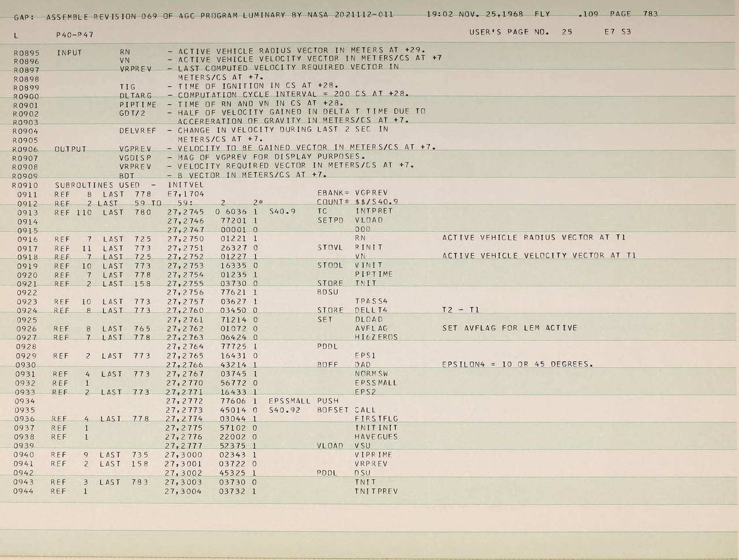Image resolution: width=739 pixels, height=560 pixels.
Task: Select 'SUBROUTINES USED' on line R0910
Action: point(97,185)
